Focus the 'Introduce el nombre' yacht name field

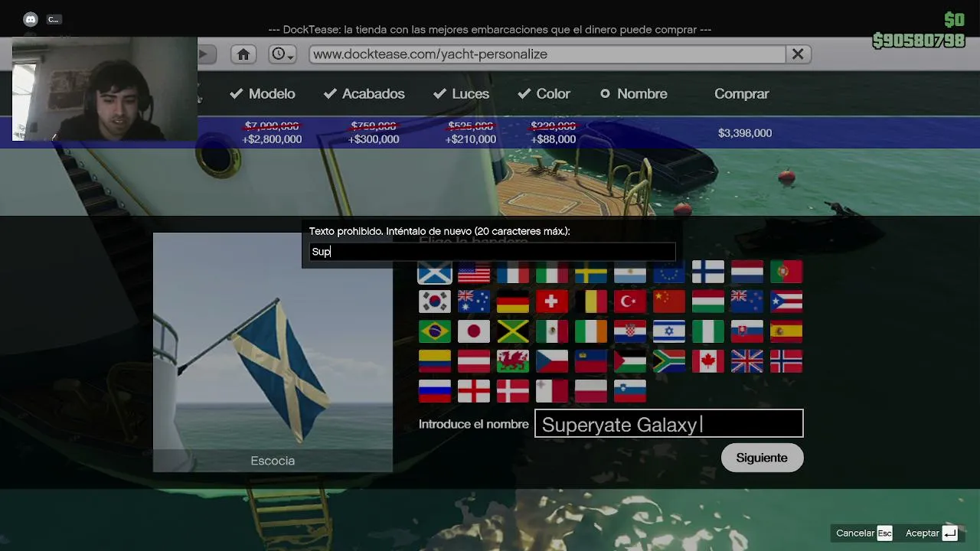coord(669,424)
